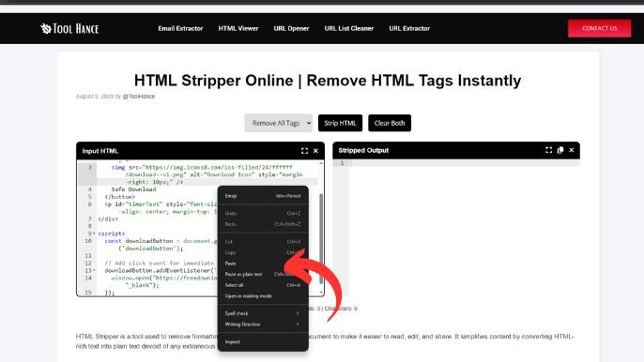Screen dimensions: 644x362
Task: Select Paste as plain text
Action: click(x=263, y=274)
